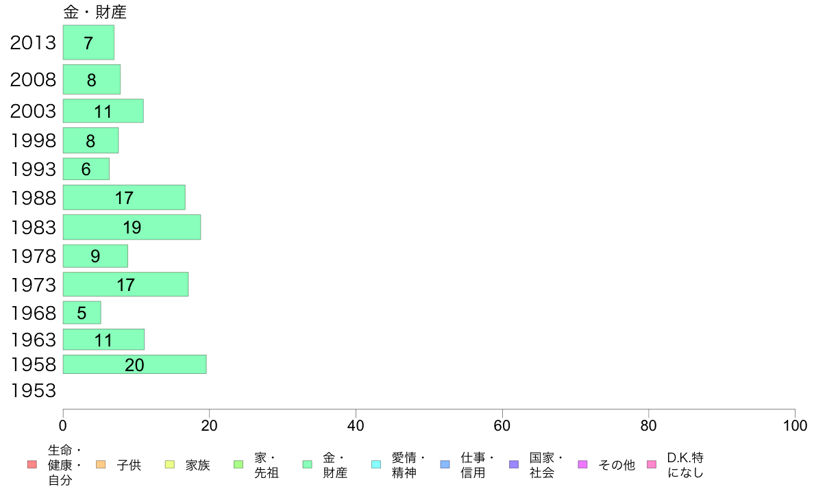Click the 国家・社会 purple legend swatch
Image resolution: width=814 pixels, height=504 pixels.
tap(514, 464)
